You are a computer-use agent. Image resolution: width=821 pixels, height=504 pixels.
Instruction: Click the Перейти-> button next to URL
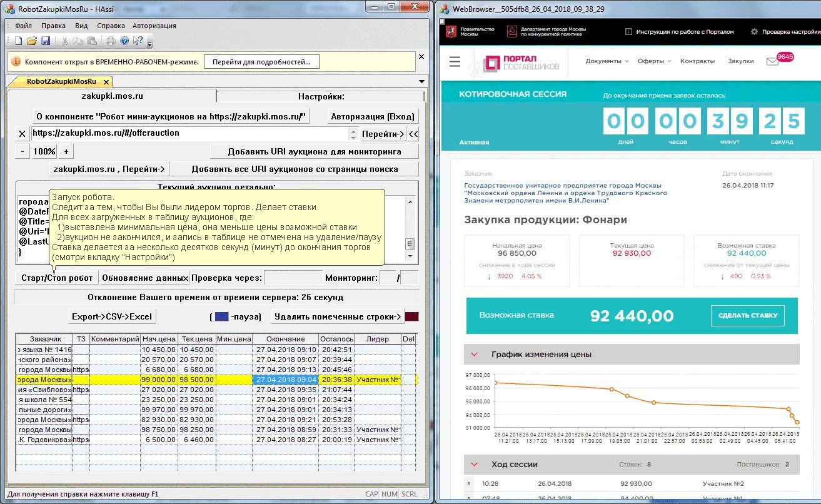[383, 134]
